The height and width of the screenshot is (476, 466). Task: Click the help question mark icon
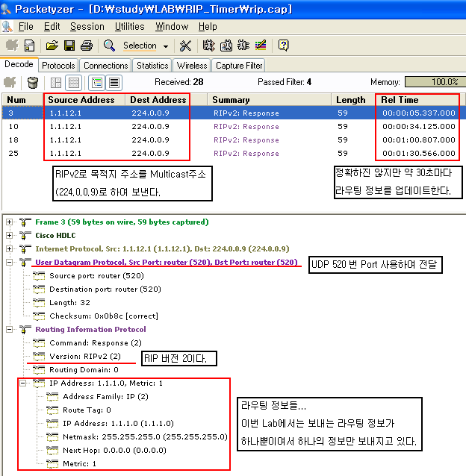(x=284, y=46)
